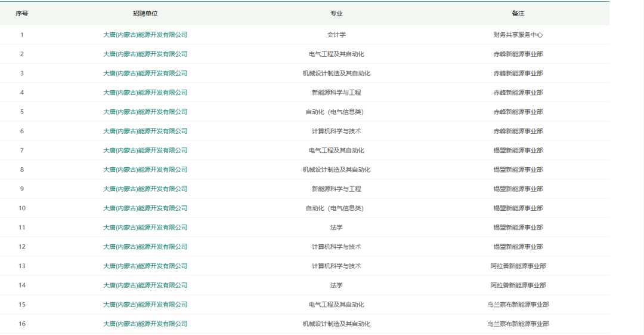Click the recruiting unit link in row 9

pyautogui.click(x=145, y=189)
